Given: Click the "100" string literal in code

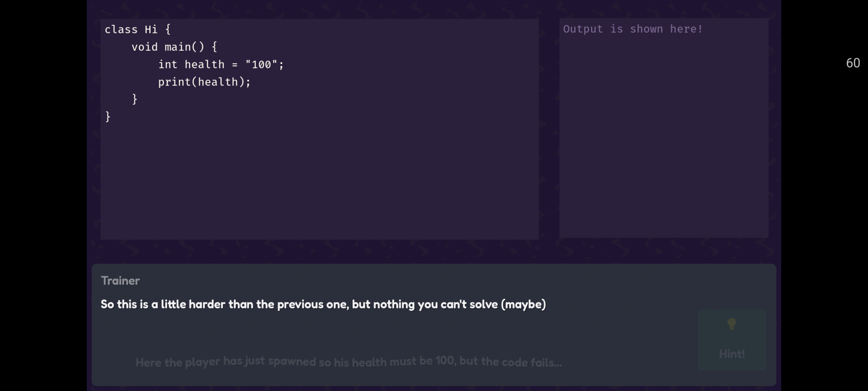Looking at the screenshot, I should 261,64.
